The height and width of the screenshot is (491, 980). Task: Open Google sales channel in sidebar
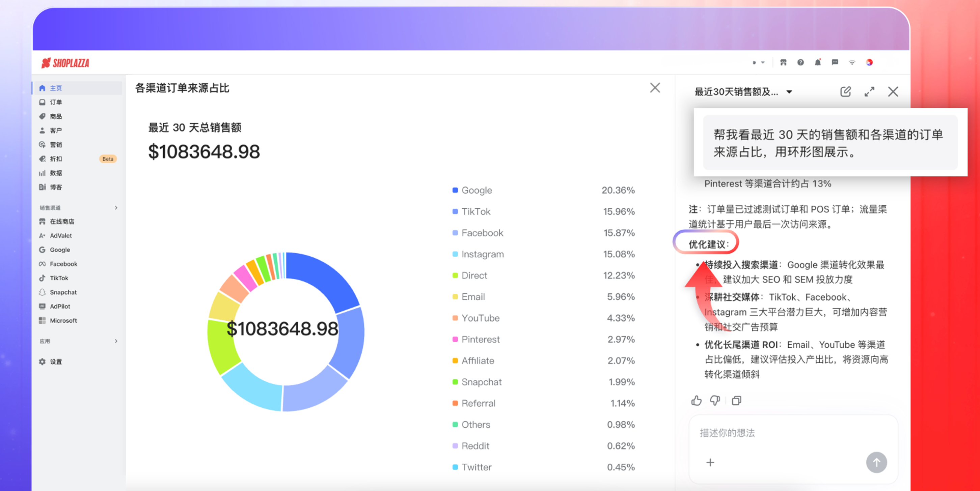[x=78, y=250]
